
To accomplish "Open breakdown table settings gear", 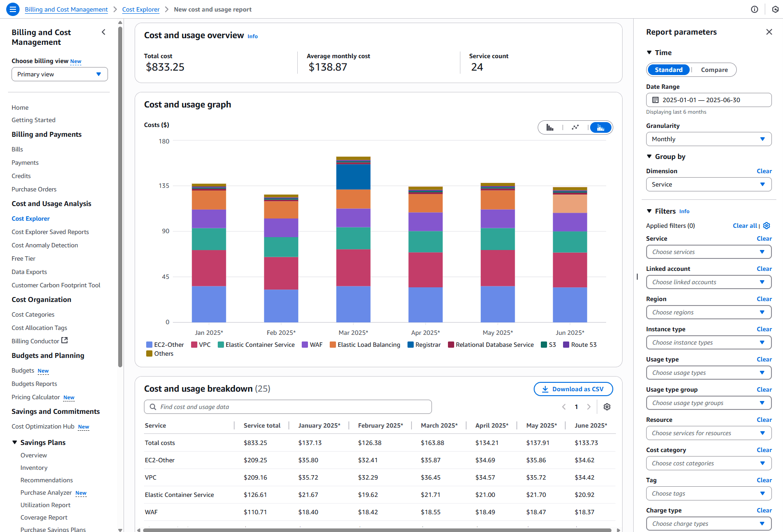I will pos(607,407).
